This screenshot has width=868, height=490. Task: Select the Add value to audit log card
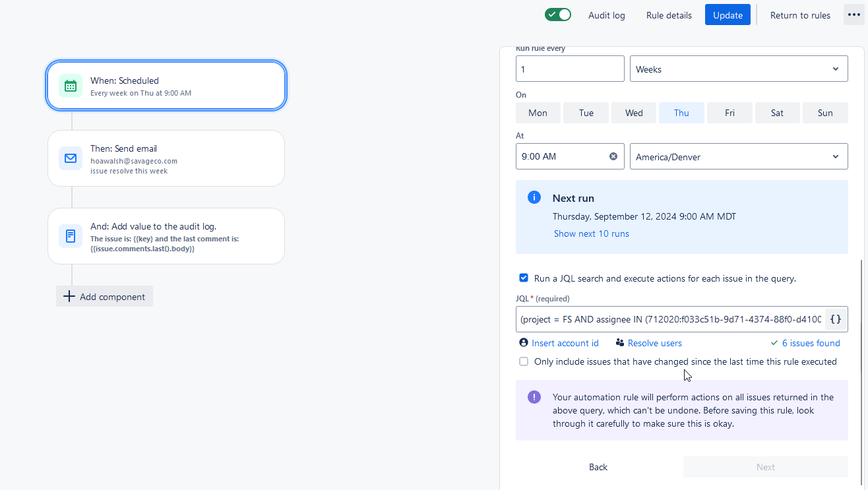(x=166, y=236)
